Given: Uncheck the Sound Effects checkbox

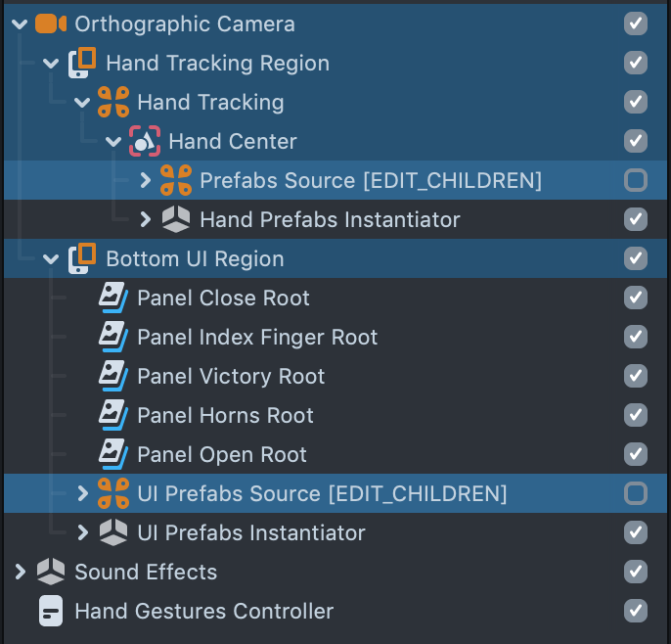Looking at the screenshot, I should click(x=636, y=572).
